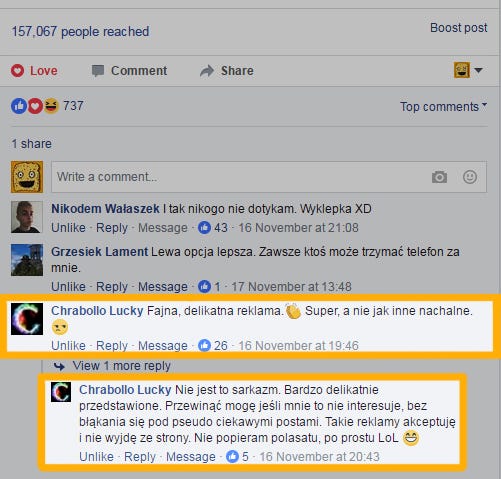Open the emoji smiley picker
The image size is (501, 479).
tap(470, 177)
